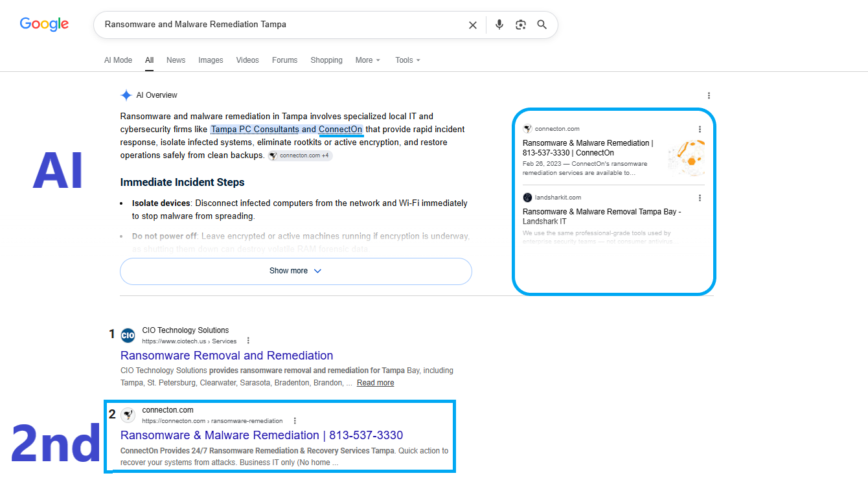Image resolution: width=868 pixels, height=480 pixels.
Task: Click the Immediate Incident Steps heading
Action: [x=182, y=182]
